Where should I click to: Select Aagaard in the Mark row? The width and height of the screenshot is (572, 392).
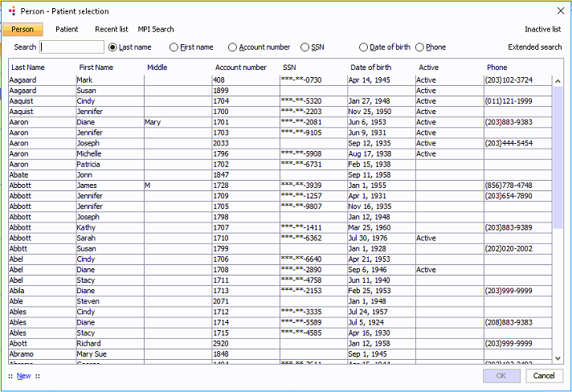(22, 80)
